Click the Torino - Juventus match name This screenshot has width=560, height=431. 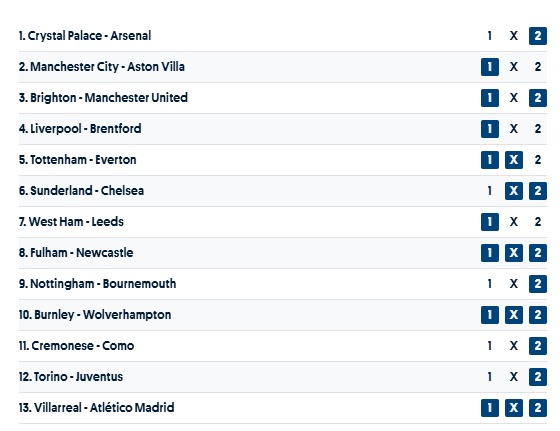(x=71, y=377)
